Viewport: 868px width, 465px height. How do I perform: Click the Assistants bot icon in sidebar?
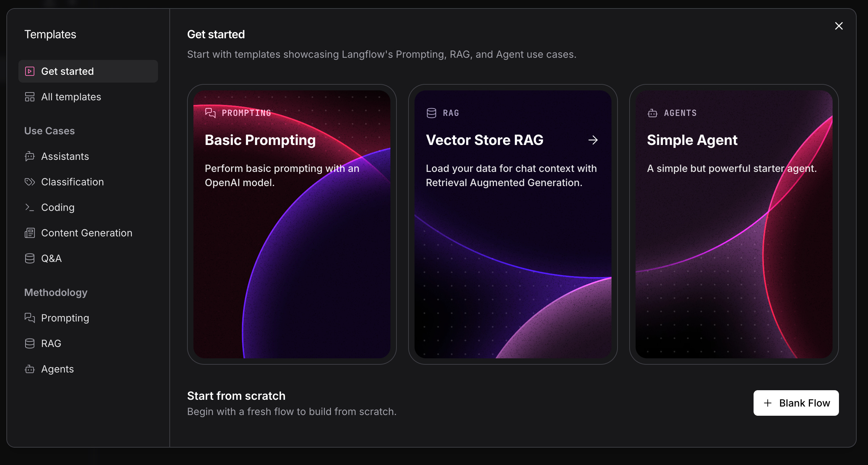click(x=30, y=156)
